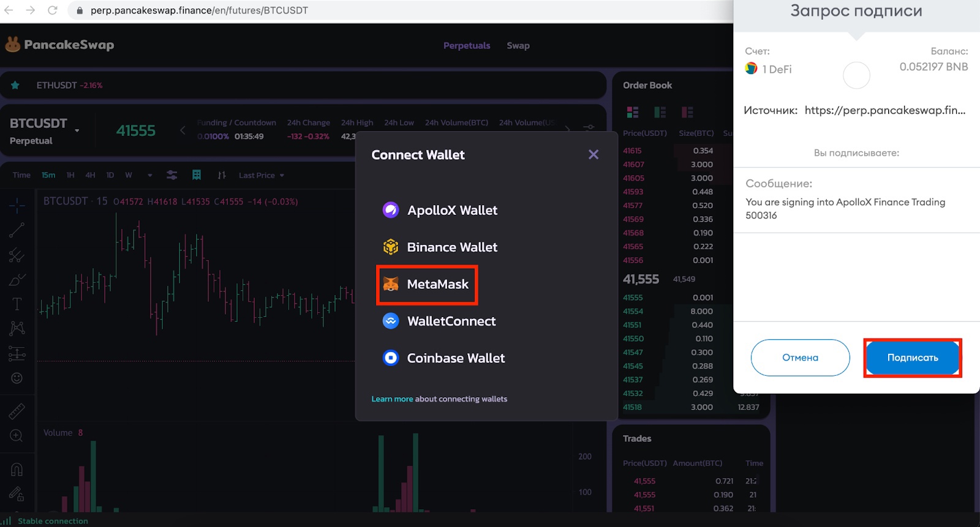The width and height of the screenshot is (980, 527).
Task: Show only bids in Order Book view
Action: click(660, 112)
